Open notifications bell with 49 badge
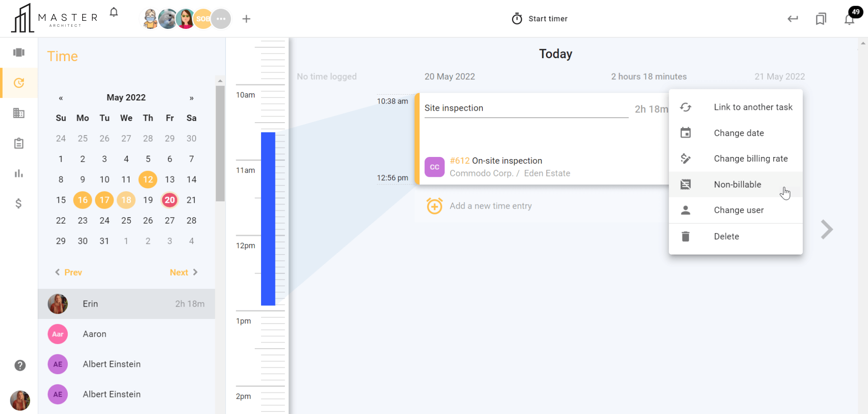Viewport: 868px width, 414px height. tap(850, 19)
